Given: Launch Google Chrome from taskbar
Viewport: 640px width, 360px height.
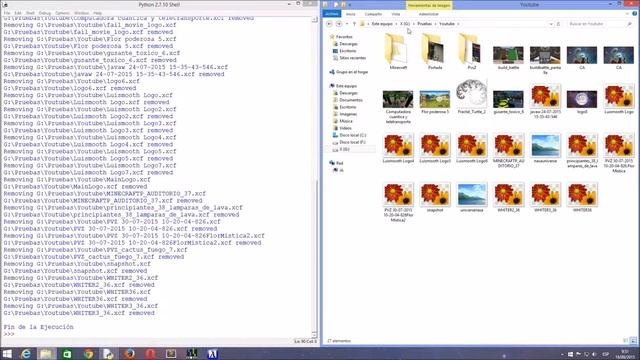Looking at the screenshot, I should [88, 354].
